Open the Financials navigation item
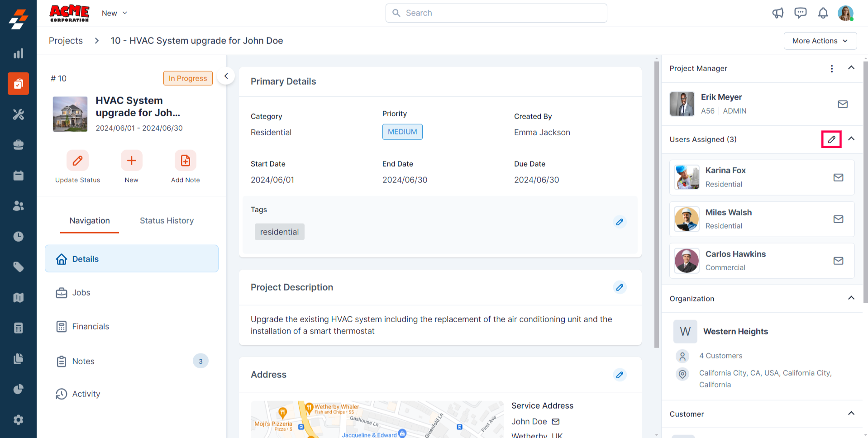868x438 pixels. tap(91, 327)
